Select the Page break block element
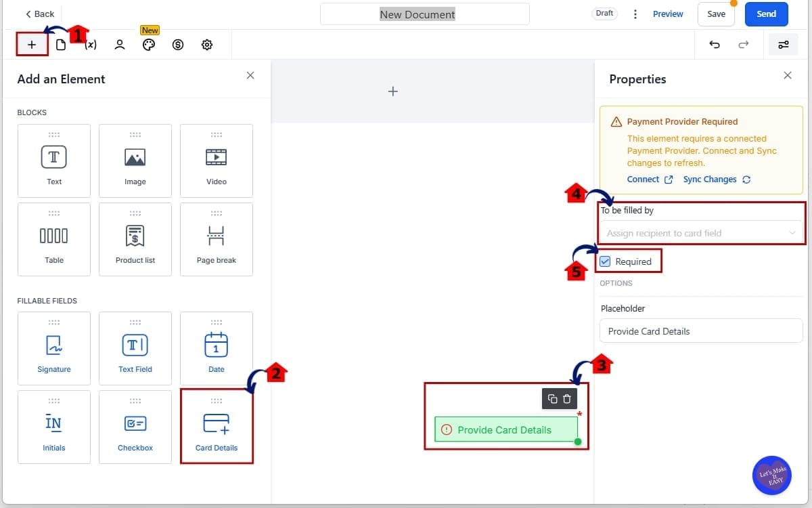Image resolution: width=812 pixels, height=508 pixels. 217,239
